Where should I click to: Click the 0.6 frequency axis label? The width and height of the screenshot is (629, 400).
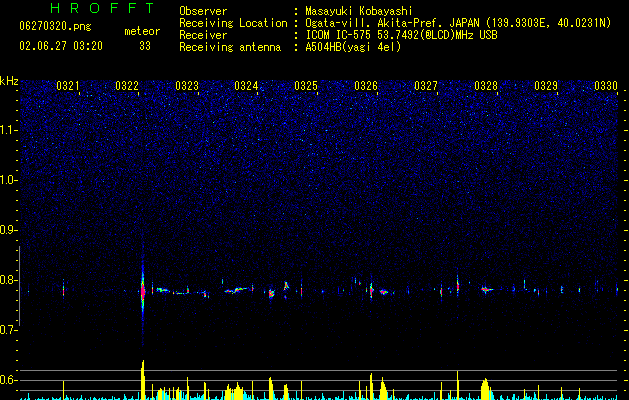[9, 380]
